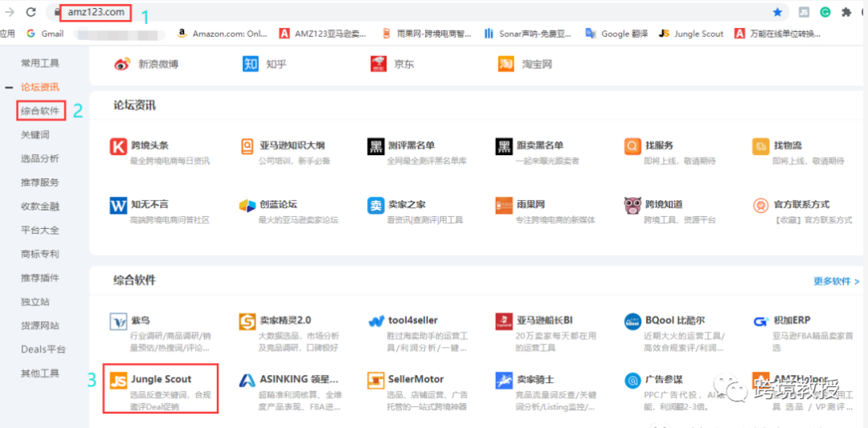The height and width of the screenshot is (428, 868).
Task: Reload the page with the refresh icon
Action: [x=31, y=12]
